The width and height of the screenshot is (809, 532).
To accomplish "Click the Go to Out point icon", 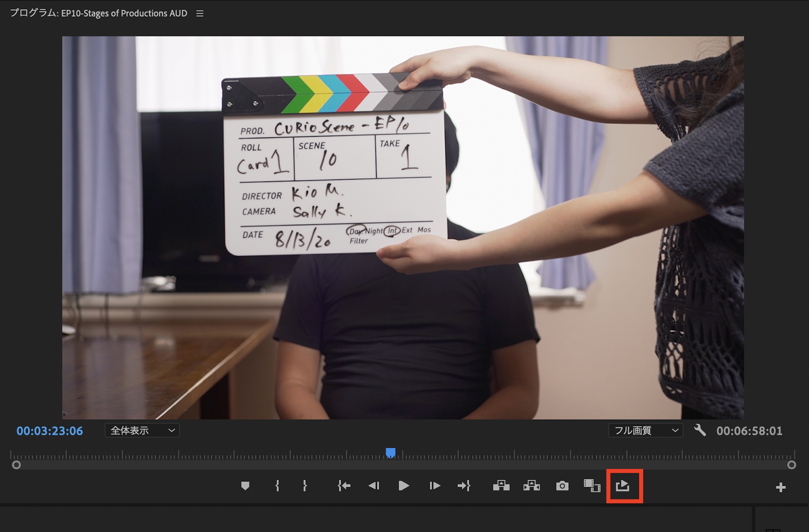I will [464, 486].
